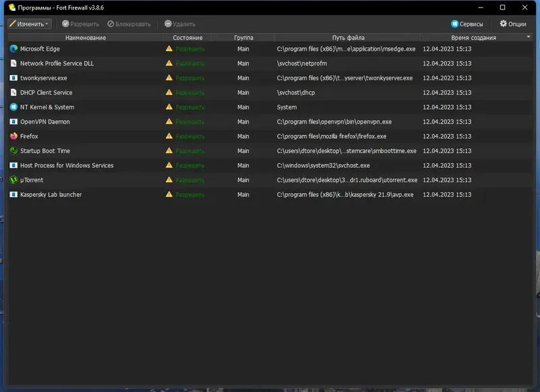Click the Microsoft Edge app icon
Image resolution: width=540 pixels, height=392 pixels.
click(13, 49)
